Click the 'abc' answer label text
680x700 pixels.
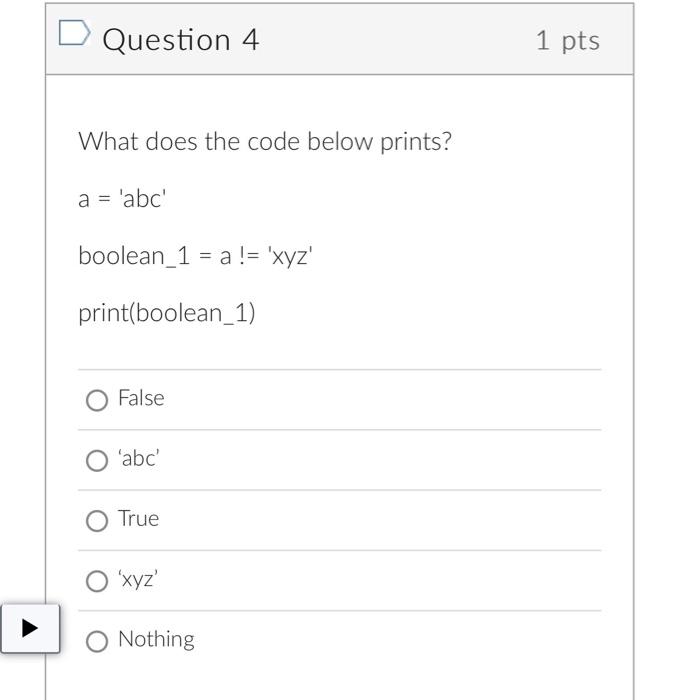point(138,458)
